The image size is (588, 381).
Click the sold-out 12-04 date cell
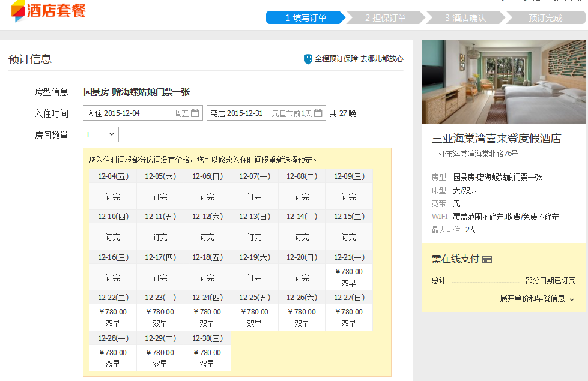[113, 197]
